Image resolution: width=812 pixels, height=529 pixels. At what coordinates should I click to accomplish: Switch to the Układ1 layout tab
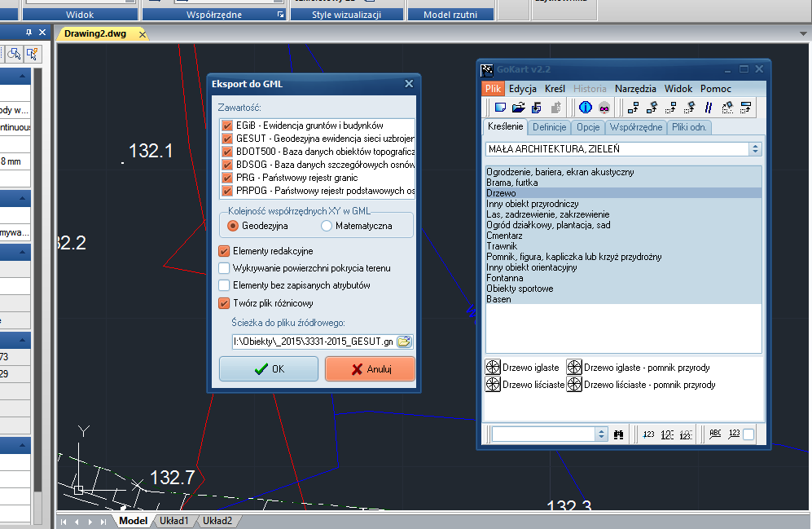tap(173, 521)
